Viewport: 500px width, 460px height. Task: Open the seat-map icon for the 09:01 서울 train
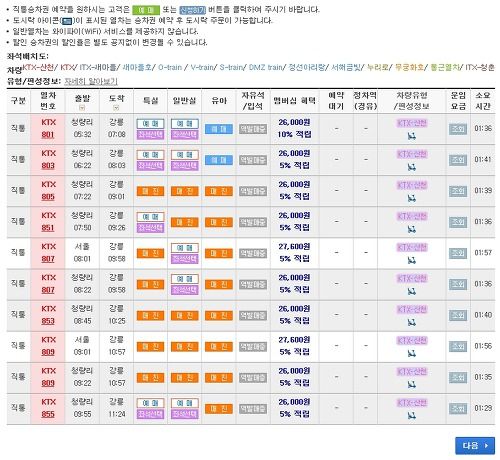(x=412, y=353)
